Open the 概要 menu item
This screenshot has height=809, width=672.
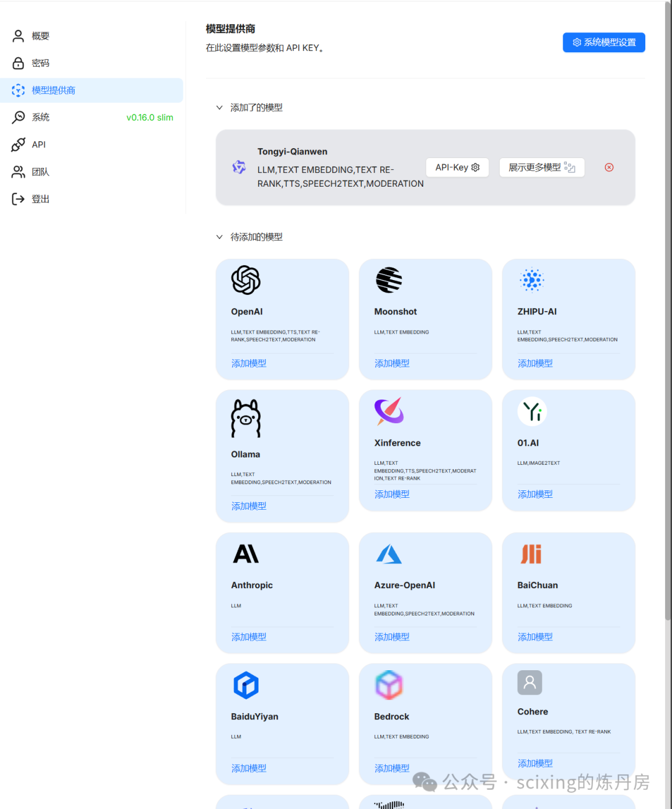coord(91,36)
